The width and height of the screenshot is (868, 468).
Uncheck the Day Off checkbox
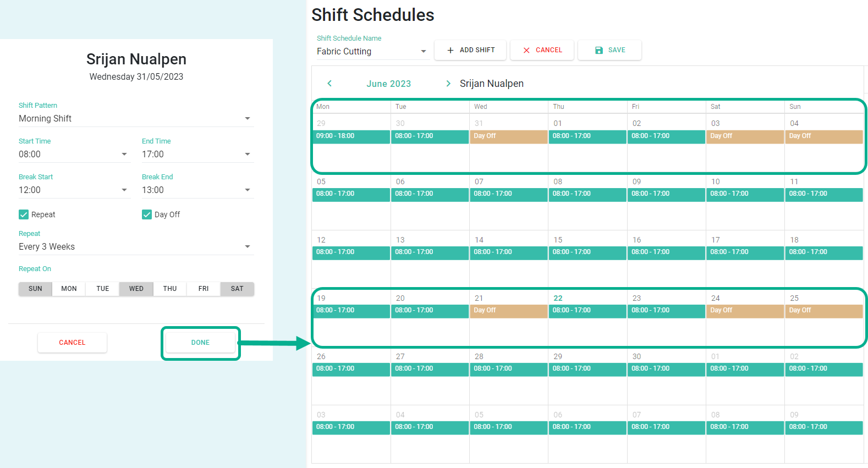[147, 214]
